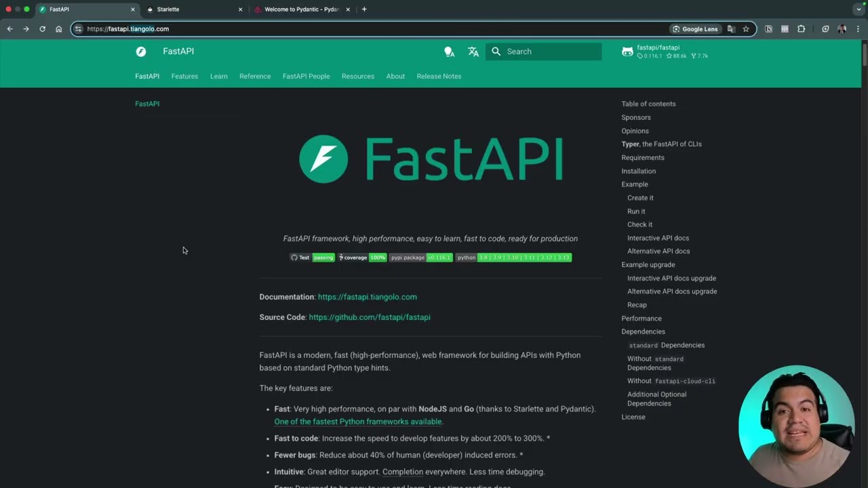Click the coverage 100% badge
The height and width of the screenshot is (488, 868).
[362, 258]
